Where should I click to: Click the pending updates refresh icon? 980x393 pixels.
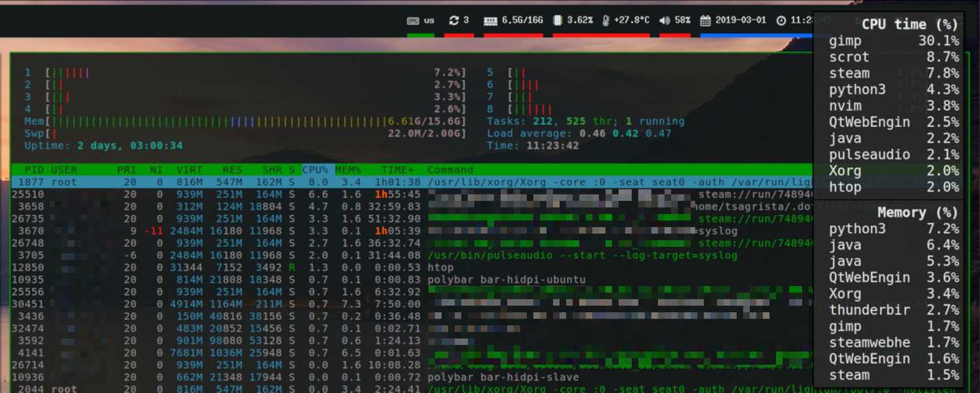point(454,20)
